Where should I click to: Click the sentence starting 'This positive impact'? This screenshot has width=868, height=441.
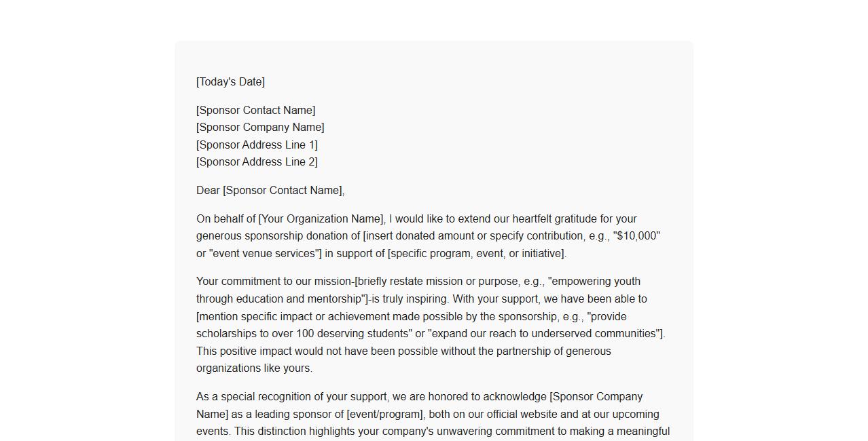403,351
